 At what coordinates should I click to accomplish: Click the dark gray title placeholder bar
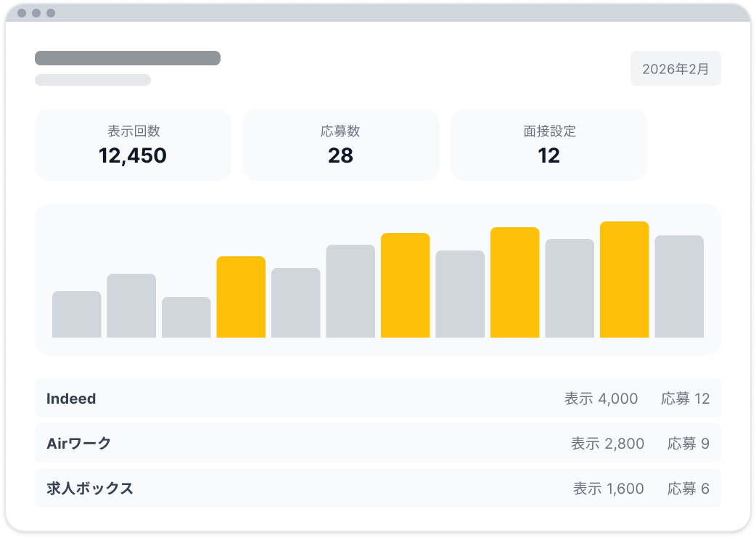click(128, 58)
